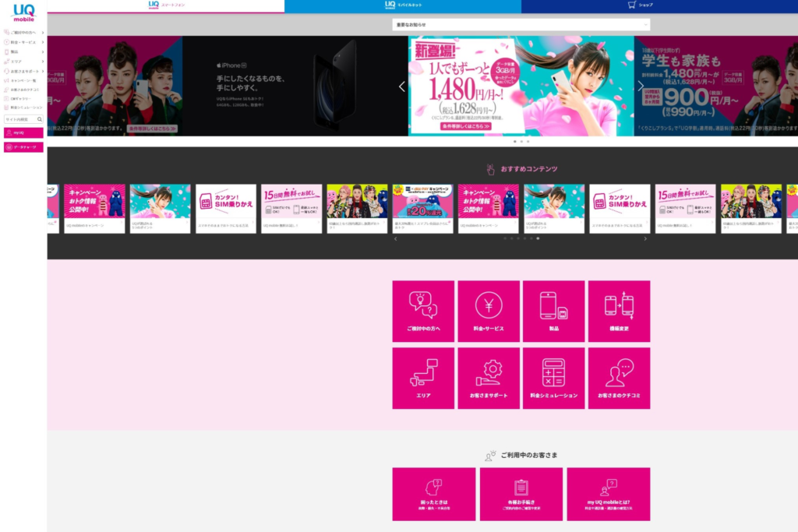Open the ご検討中の方へ tile with lightbulb icon
The width and height of the screenshot is (798, 532).
click(423, 312)
